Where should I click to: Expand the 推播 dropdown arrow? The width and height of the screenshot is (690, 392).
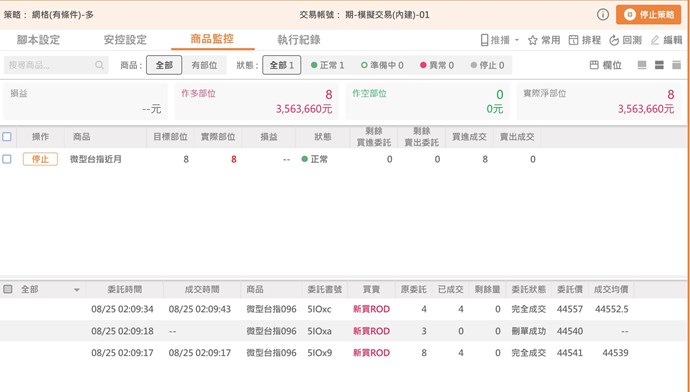click(517, 40)
